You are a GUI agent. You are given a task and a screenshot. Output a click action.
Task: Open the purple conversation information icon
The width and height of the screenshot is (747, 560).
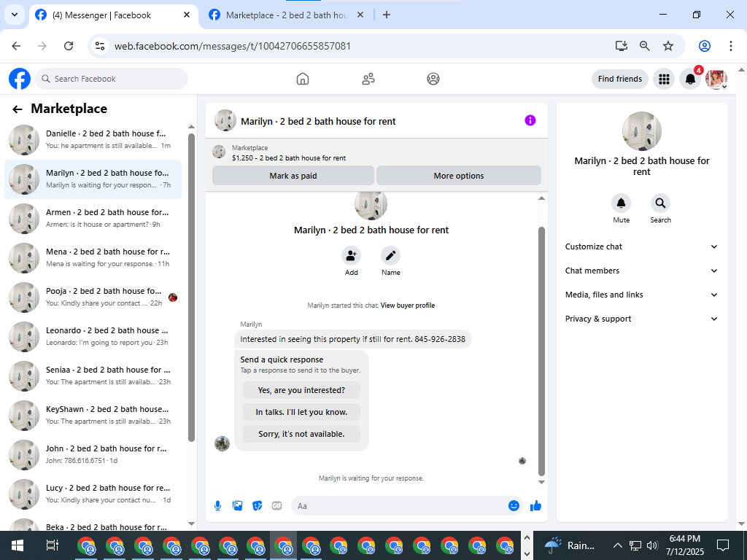[x=530, y=120]
